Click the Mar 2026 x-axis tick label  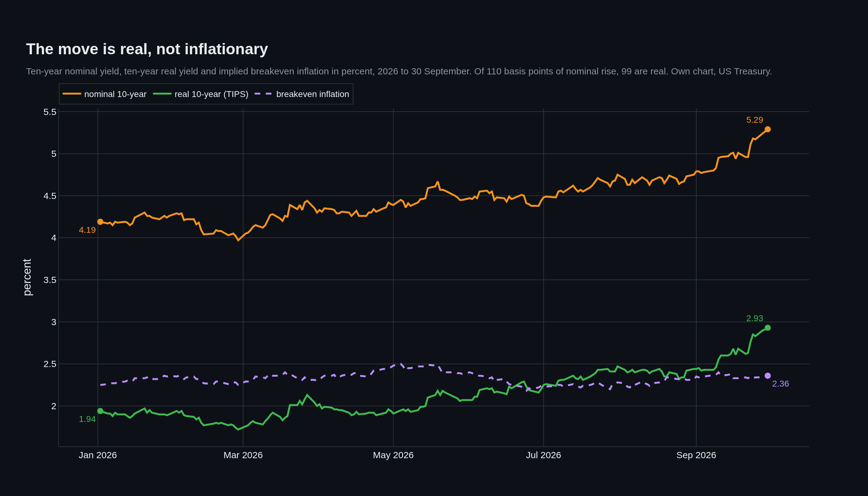243,455
